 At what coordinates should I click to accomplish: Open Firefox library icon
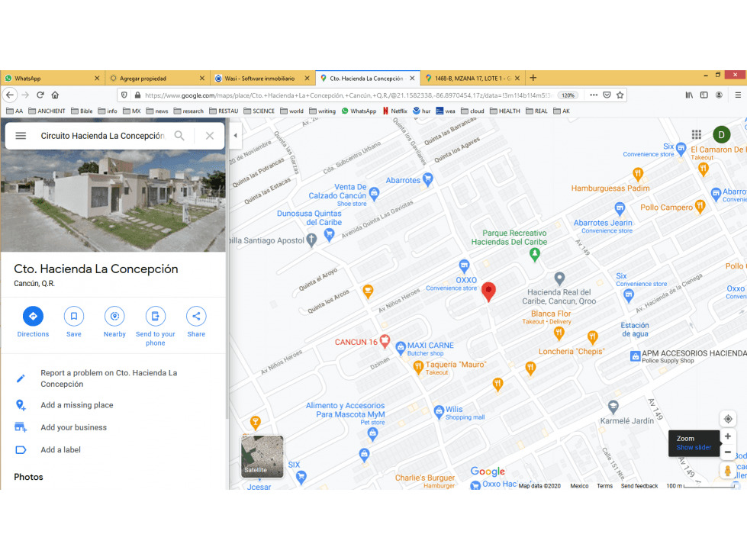click(689, 95)
